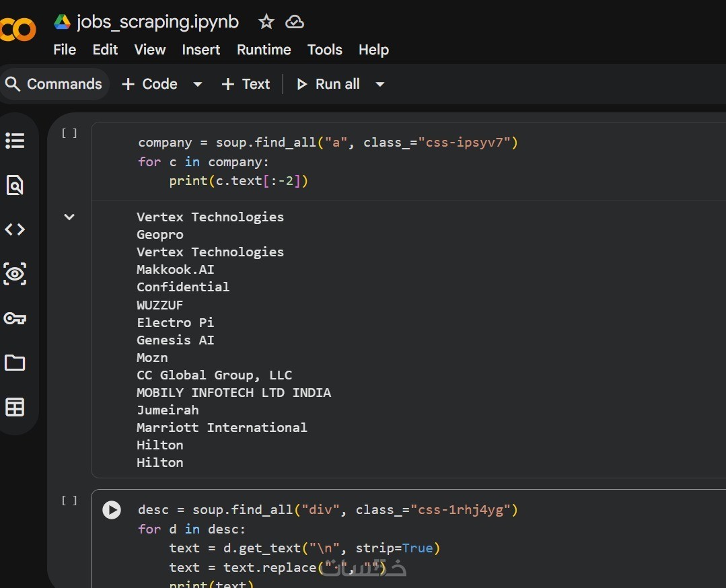Open the Runtime menu
The image size is (726, 588).
(264, 50)
